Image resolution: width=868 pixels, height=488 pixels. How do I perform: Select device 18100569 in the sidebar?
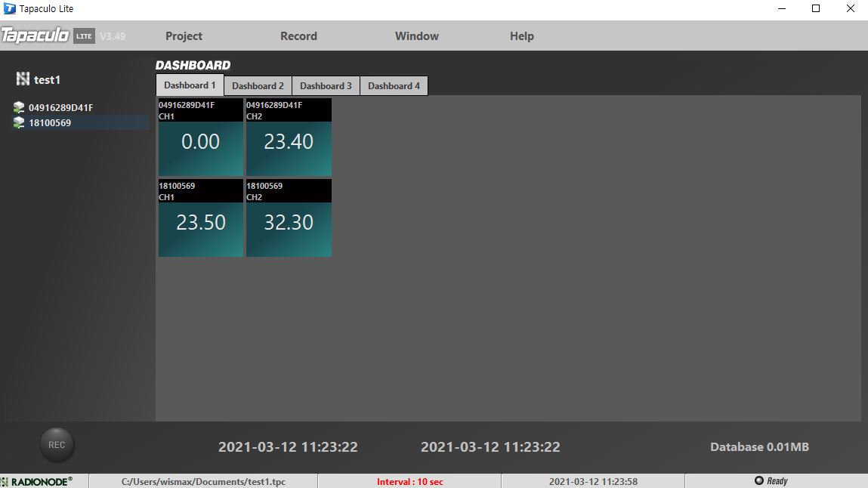(50, 122)
